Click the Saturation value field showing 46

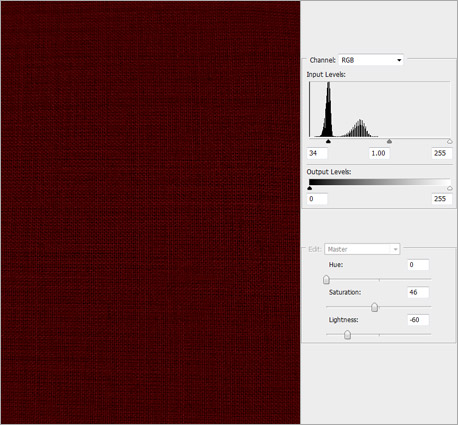click(418, 292)
